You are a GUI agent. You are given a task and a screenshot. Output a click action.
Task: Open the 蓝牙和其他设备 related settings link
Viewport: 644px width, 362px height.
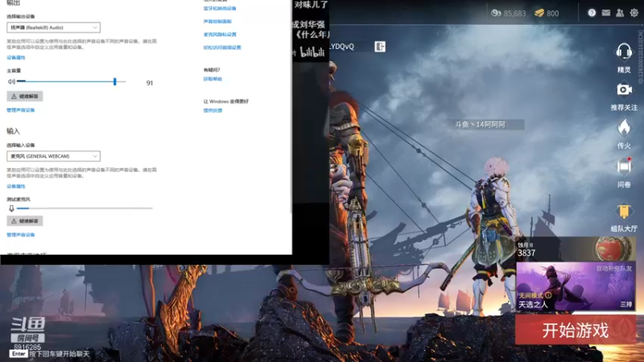pos(220,8)
